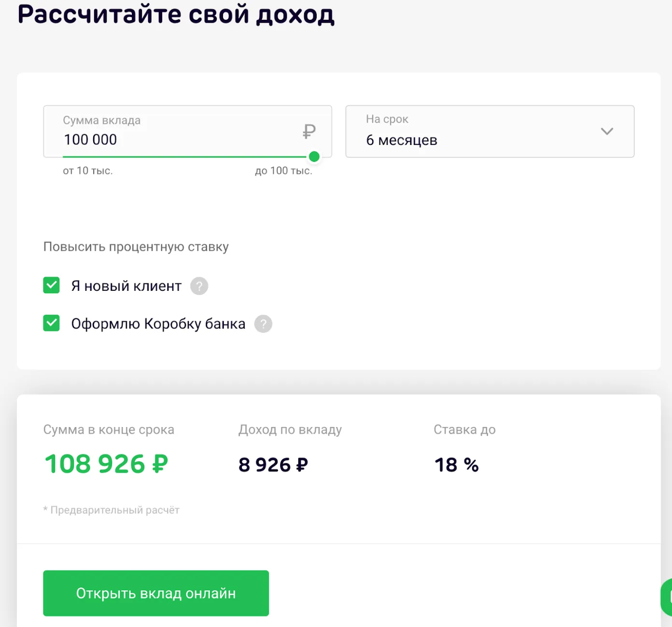Click the 18 % interest rate value

tap(456, 465)
